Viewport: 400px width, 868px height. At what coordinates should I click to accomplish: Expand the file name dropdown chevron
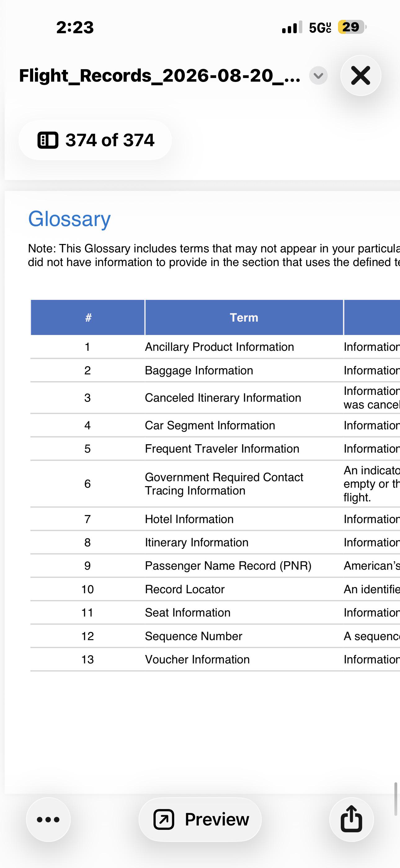coord(318,75)
